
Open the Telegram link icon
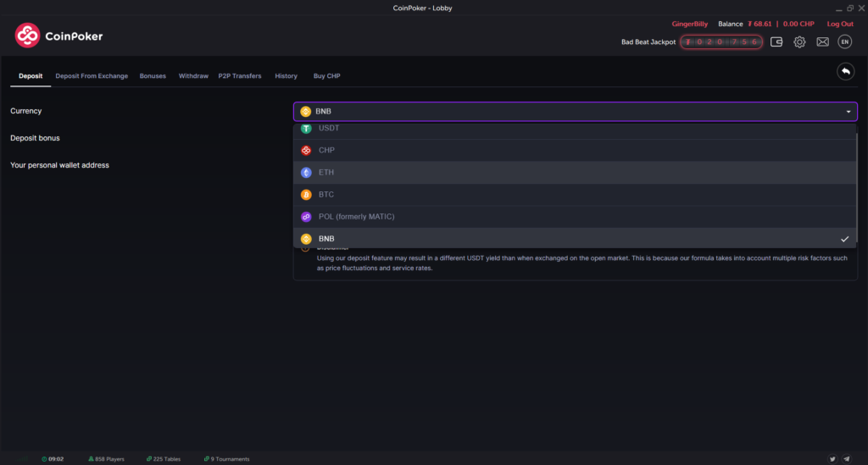click(x=848, y=458)
